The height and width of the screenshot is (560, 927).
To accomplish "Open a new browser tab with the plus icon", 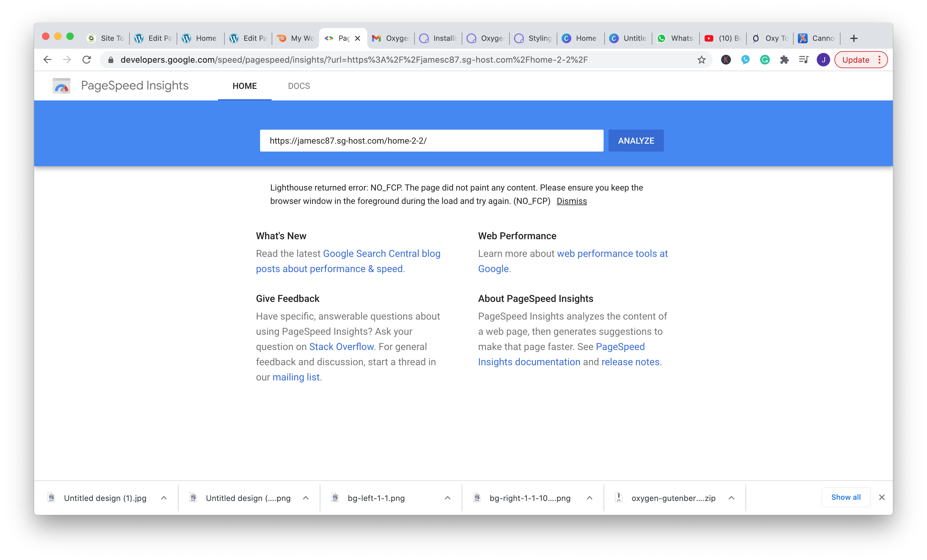I will click(x=853, y=38).
